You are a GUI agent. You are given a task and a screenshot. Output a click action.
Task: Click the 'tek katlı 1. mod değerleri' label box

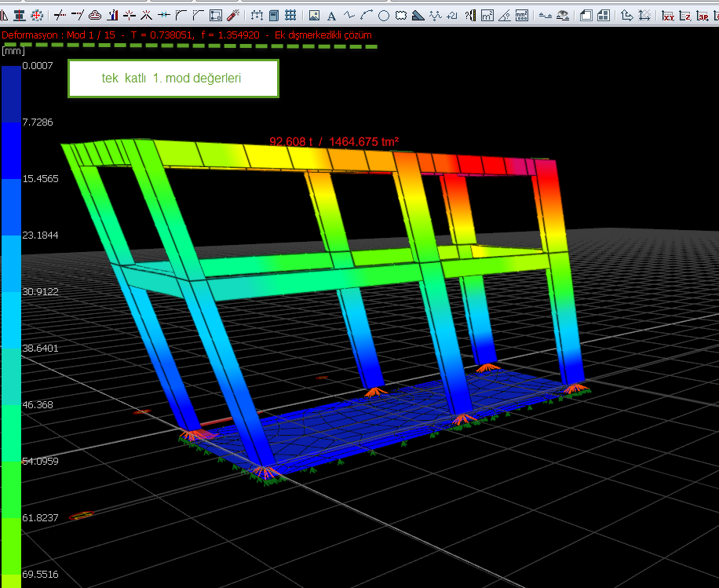click(173, 79)
